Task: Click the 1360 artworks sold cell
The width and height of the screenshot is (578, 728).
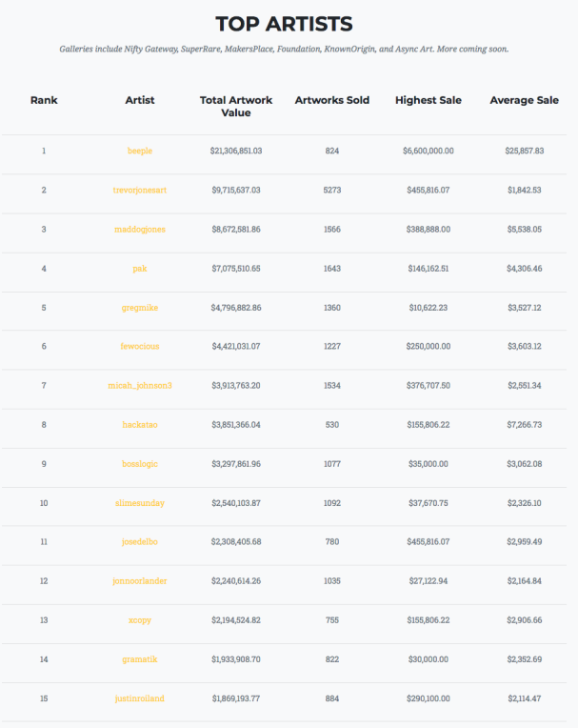Action: tap(332, 308)
